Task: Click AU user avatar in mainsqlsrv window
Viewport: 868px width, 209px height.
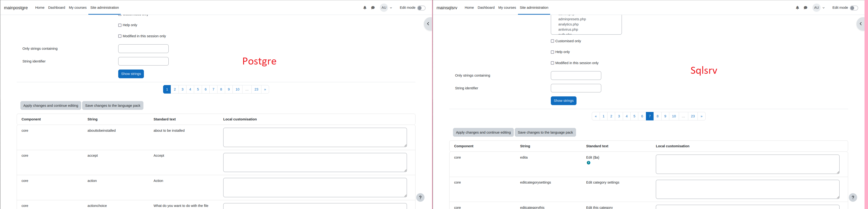Action: click(x=816, y=8)
